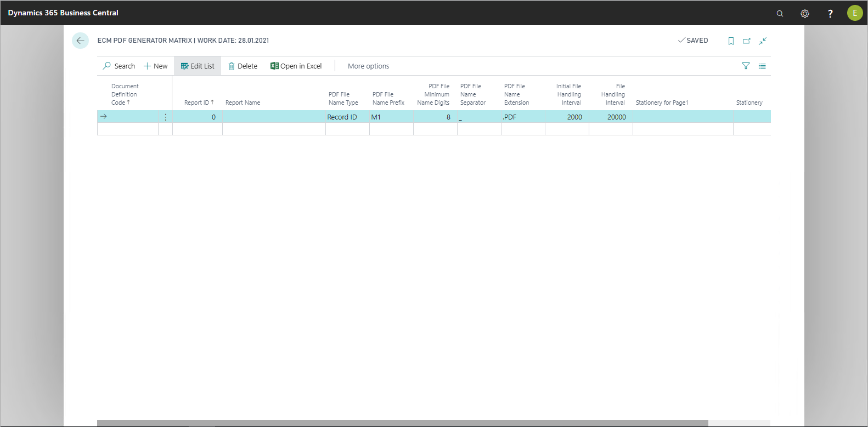Open More options menu
The width and height of the screenshot is (868, 427).
pos(368,66)
